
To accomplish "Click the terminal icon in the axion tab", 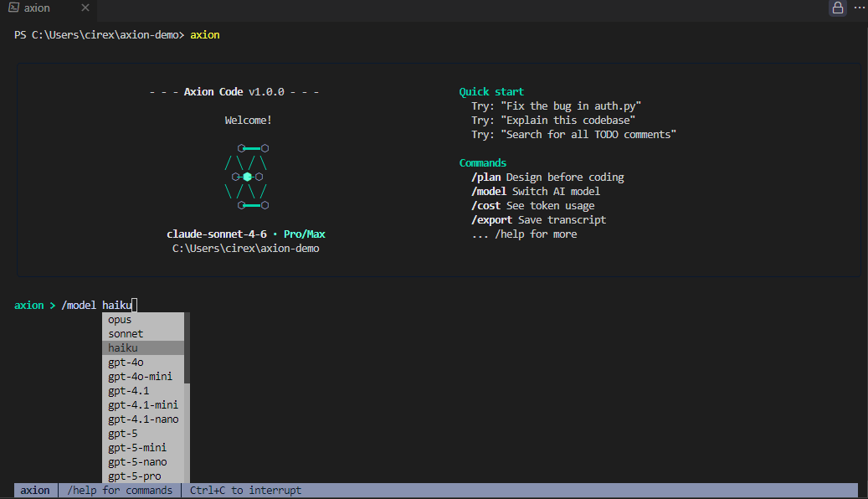I will [x=14, y=8].
